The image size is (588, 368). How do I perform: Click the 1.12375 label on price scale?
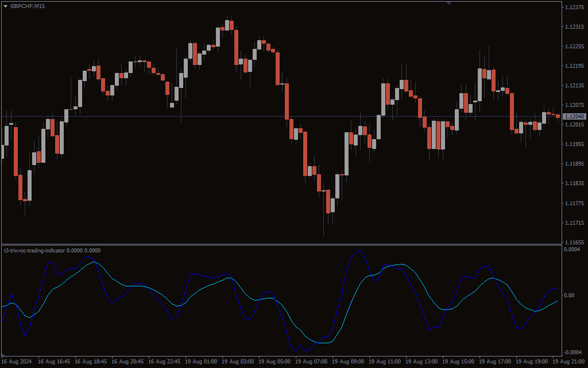(574, 7)
